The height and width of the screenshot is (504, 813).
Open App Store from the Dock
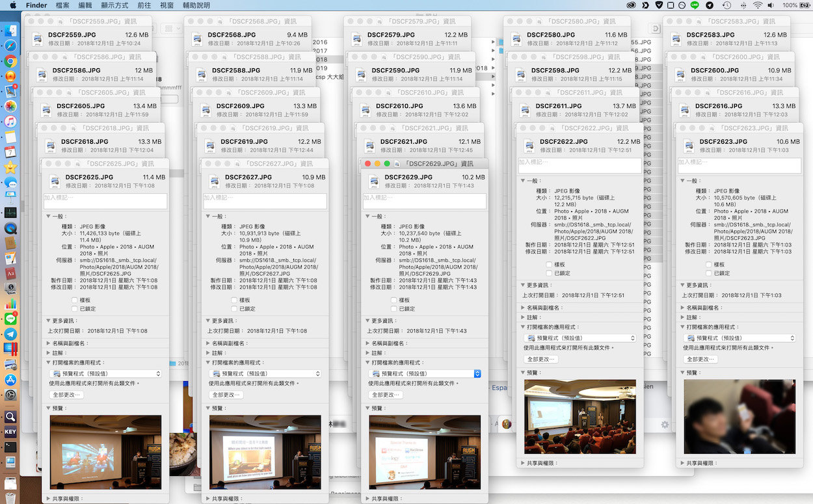[10, 380]
